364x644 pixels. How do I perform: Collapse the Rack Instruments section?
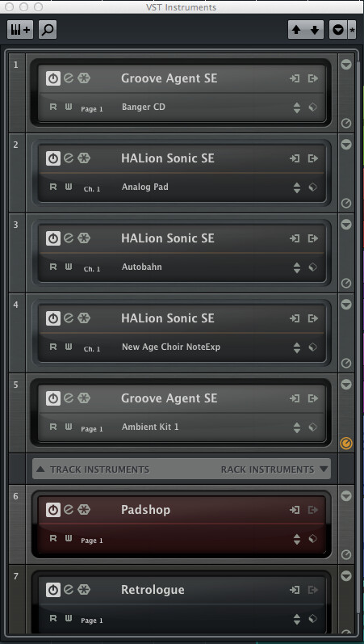coord(274,469)
